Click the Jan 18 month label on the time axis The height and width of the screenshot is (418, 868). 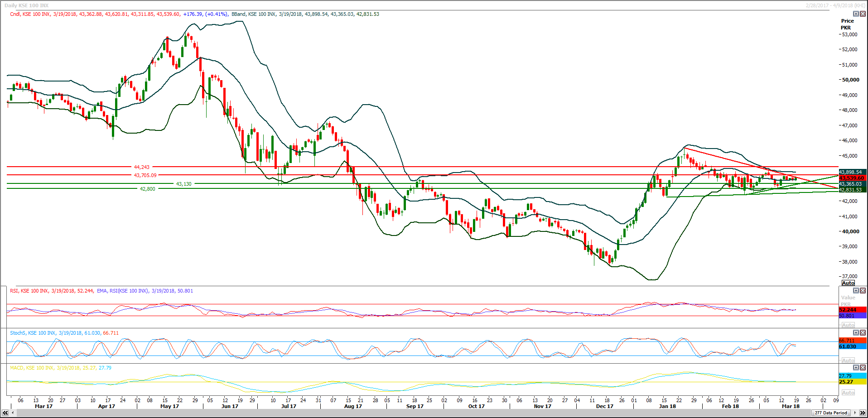pyautogui.click(x=667, y=406)
